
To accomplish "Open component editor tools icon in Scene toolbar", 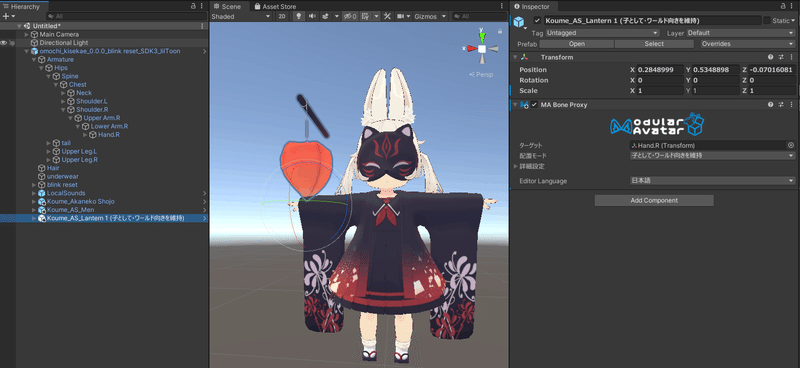I will pos(387,16).
